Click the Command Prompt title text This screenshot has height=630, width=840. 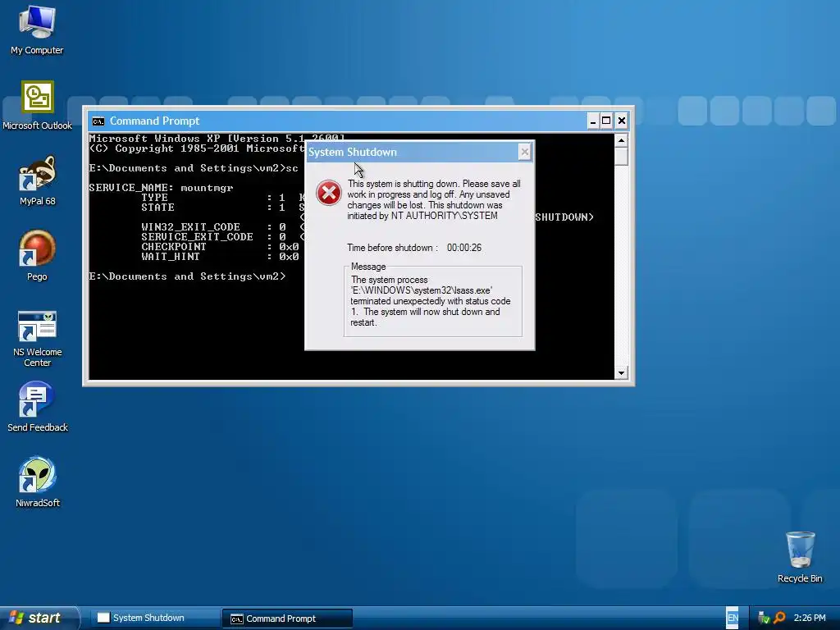point(154,121)
